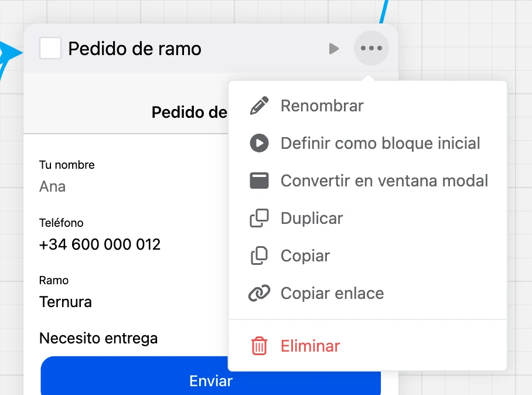532x395 pixels.
Task: Click the red trash can icon
Action: (x=259, y=346)
